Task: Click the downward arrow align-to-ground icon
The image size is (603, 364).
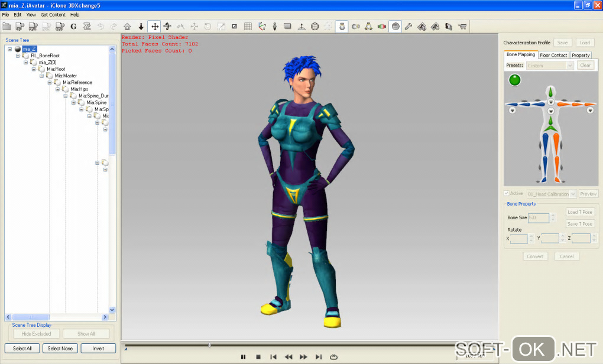Action: (x=141, y=27)
